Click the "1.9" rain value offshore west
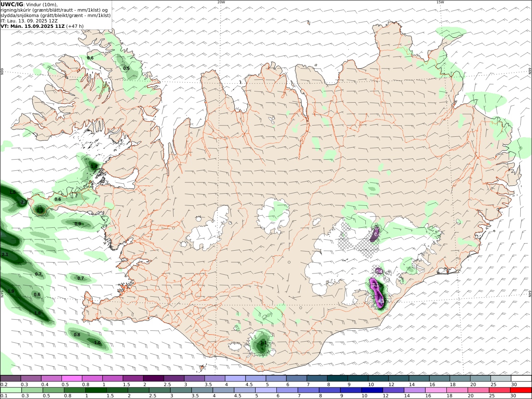532x399 pixels. 11,291
